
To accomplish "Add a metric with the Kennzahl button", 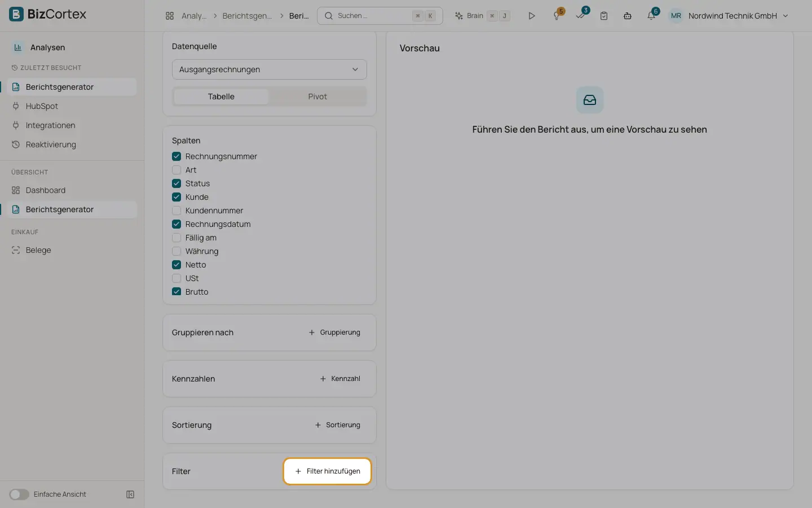I will pyautogui.click(x=340, y=379).
